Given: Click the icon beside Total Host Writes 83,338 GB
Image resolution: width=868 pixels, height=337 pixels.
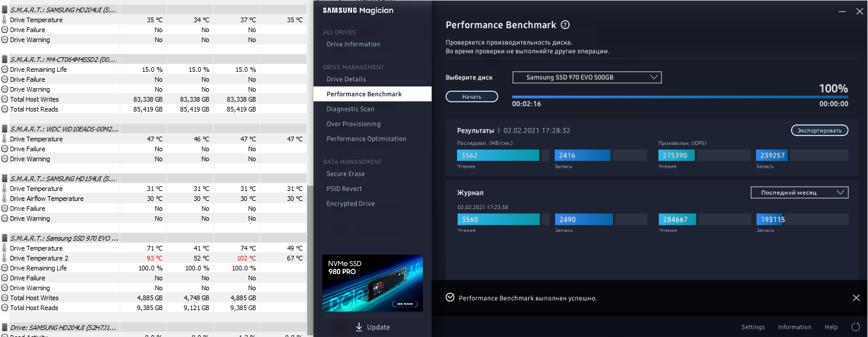Looking at the screenshot, I should pyautogui.click(x=5, y=99).
